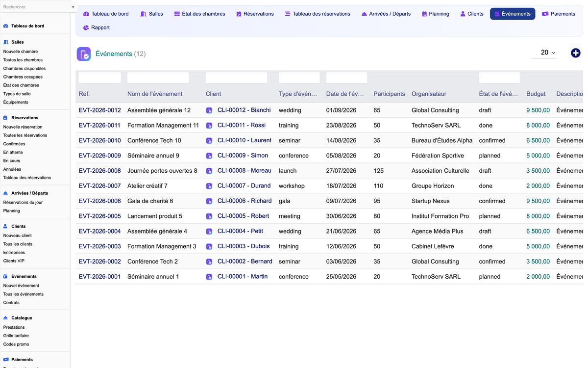This screenshot has height=368, width=588.
Task: Open the Clients top tab
Action: [472, 14]
